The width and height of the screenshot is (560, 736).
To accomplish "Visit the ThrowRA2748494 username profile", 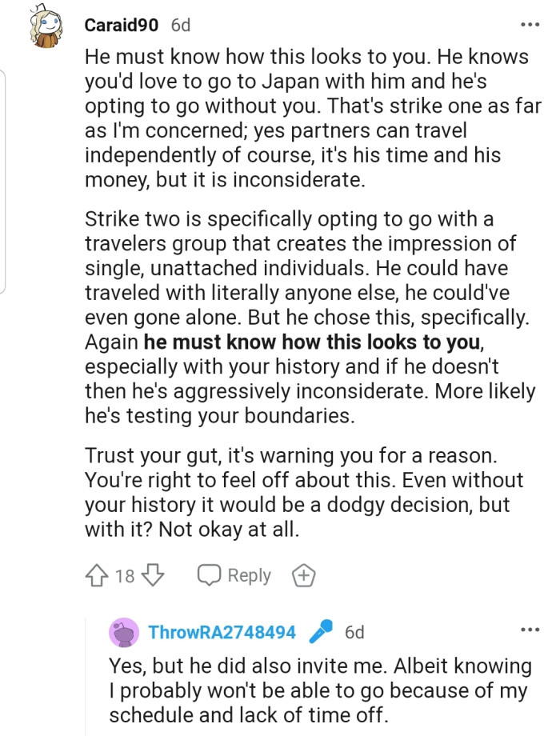I will click(222, 632).
